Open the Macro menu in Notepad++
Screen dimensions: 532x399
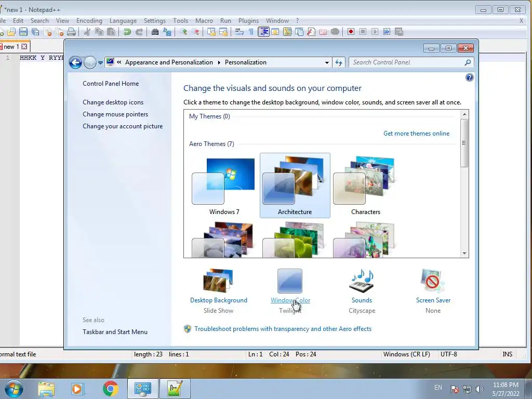pos(204,21)
